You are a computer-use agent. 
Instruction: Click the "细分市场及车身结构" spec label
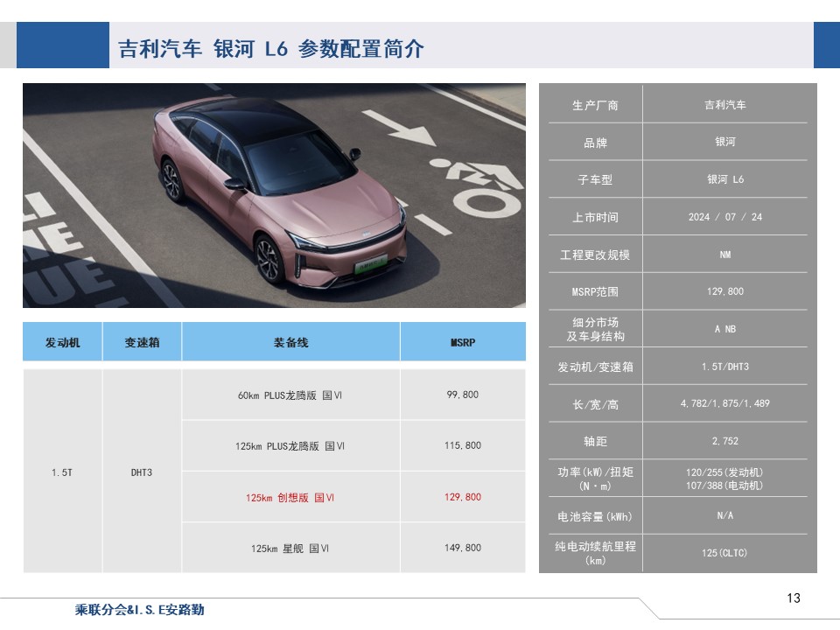[595, 330]
